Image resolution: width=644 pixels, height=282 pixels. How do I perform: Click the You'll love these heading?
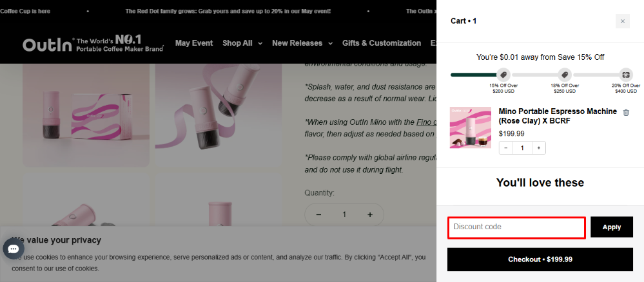click(540, 182)
